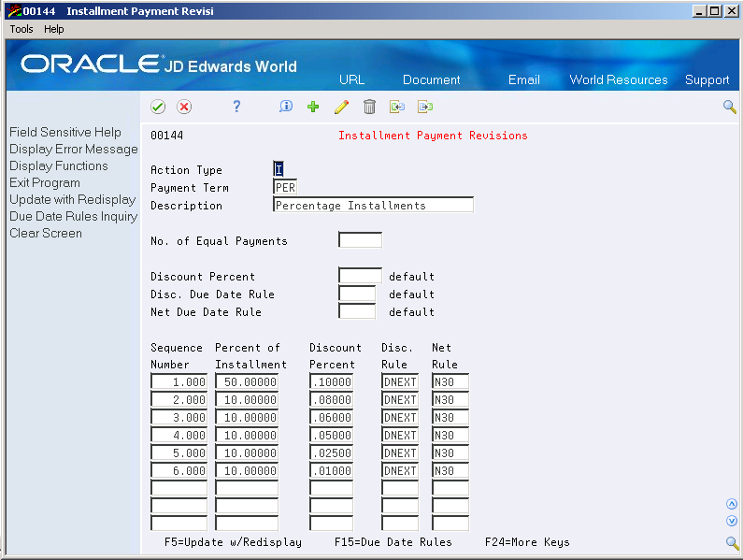The height and width of the screenshot is (560, 743).
Task: Click the Net Due Date Rule field
Action: pyautogui.click(x=357, y=311)
